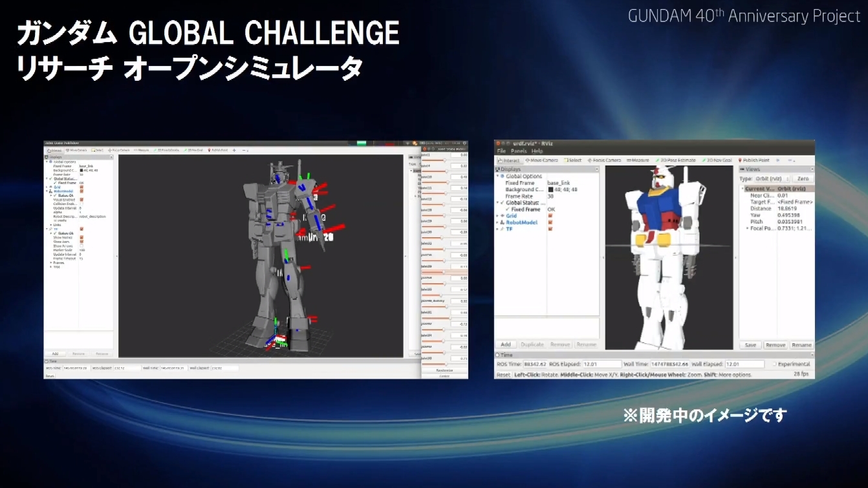Click the ROS Elapsed field in right Time panel
Viewport: 868px width, 488px height.
602,364
